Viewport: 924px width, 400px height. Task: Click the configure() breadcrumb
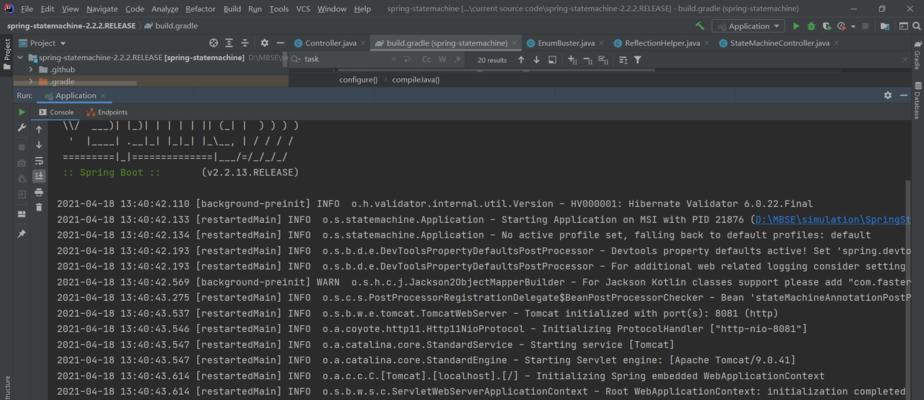(358, 80)
